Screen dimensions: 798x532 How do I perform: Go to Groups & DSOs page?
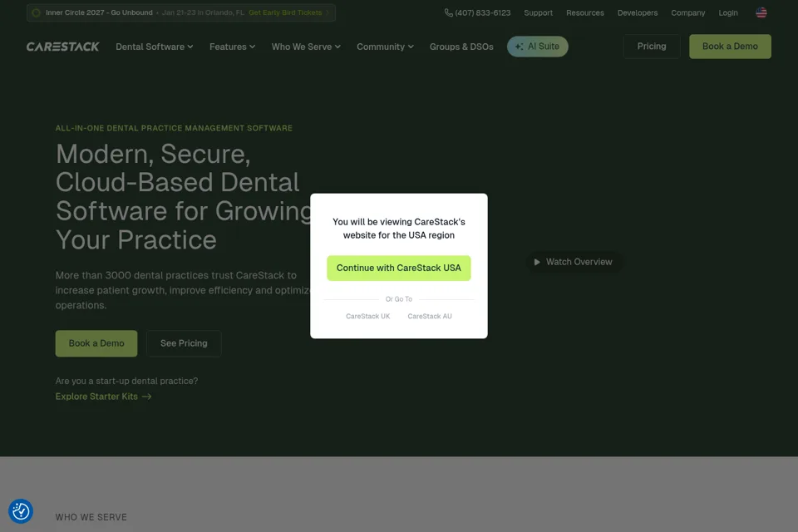(x=461, y=47)
